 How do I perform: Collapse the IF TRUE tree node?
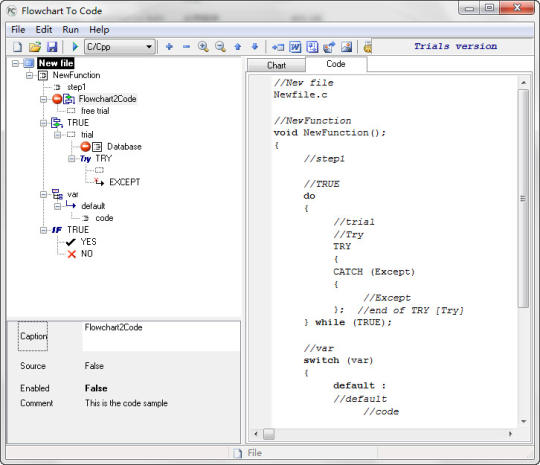(x=43, y=230)
